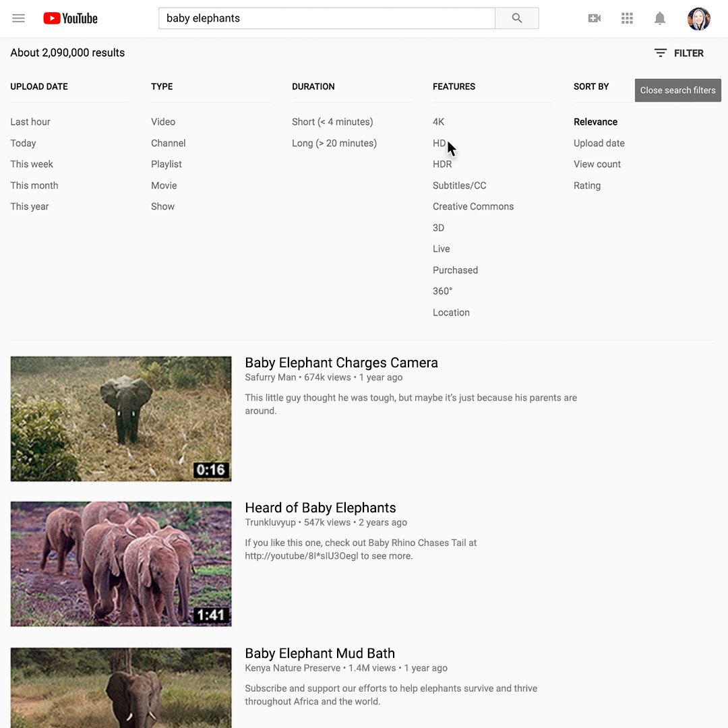Click the description mentioning Baby Rhino Chases Tail
The height and width of the screenshot is (728, 728).
pos(361,549)
